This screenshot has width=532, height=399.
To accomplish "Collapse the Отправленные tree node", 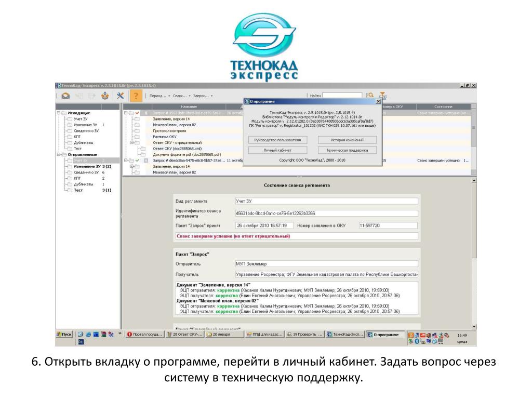I will click(59, 154).
